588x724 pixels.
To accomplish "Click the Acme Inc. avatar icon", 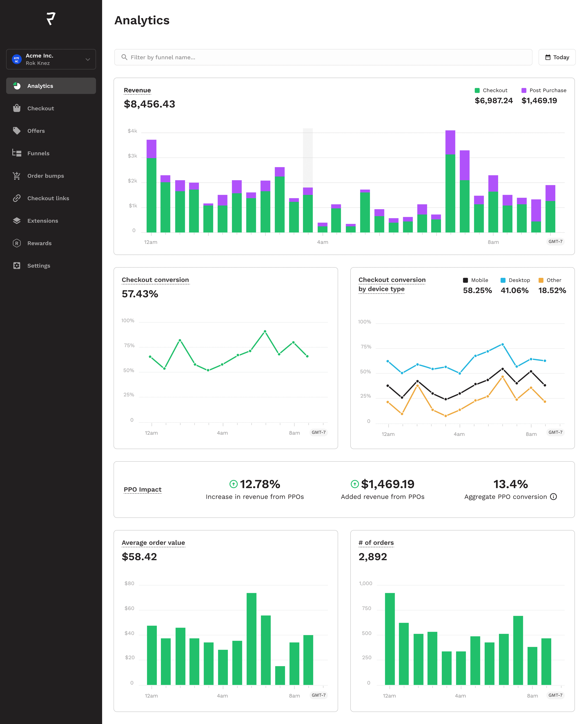I will [x=17, y=59].
